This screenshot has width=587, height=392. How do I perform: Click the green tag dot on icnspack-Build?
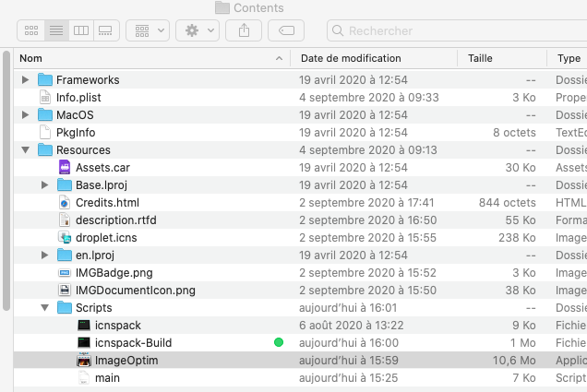pyautogui.click(x=279, y=342)
